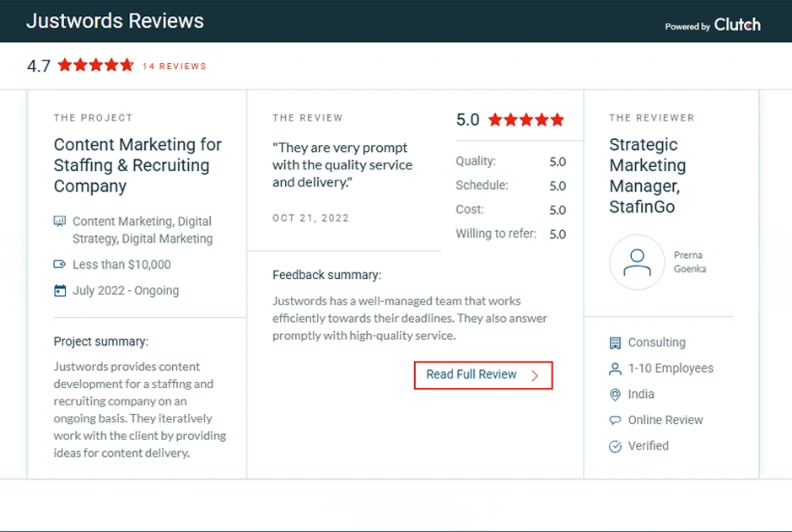Click the 4.7 overall rating number
The height and width of the screenshot is (532, 792).
(x=39, y=66)
